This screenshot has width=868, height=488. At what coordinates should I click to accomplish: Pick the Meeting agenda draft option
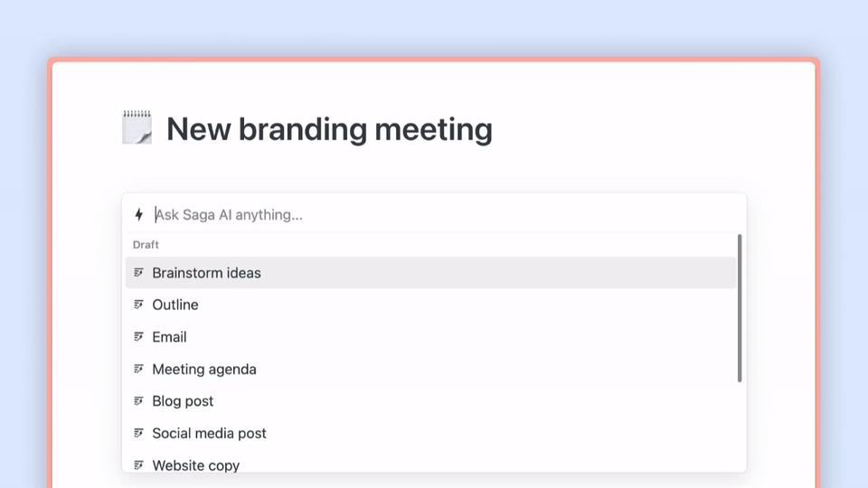tap(204, 369)
